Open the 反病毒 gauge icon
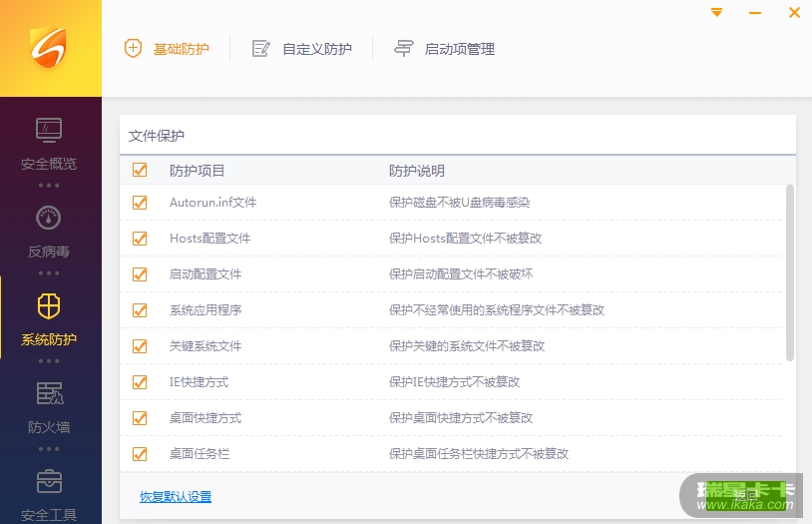Viewport: 812px width, 524px height. pyautogui.click(x=49, y=218)
